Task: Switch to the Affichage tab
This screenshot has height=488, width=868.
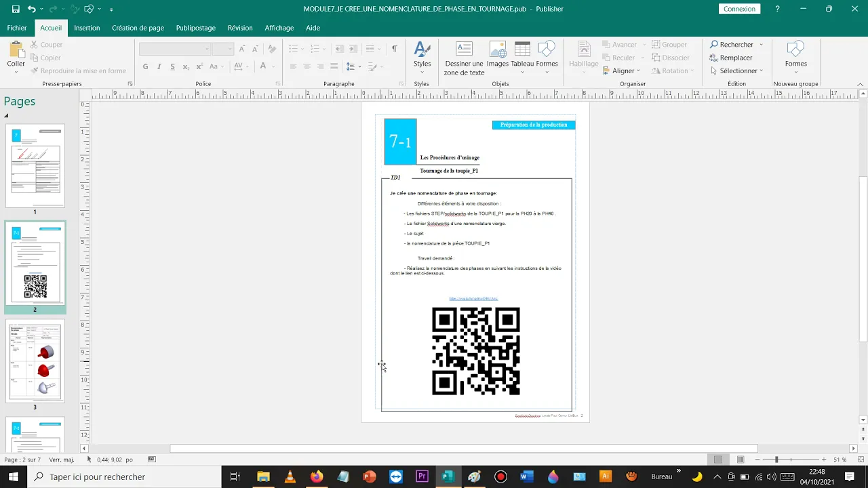Action: pos(279,28)
